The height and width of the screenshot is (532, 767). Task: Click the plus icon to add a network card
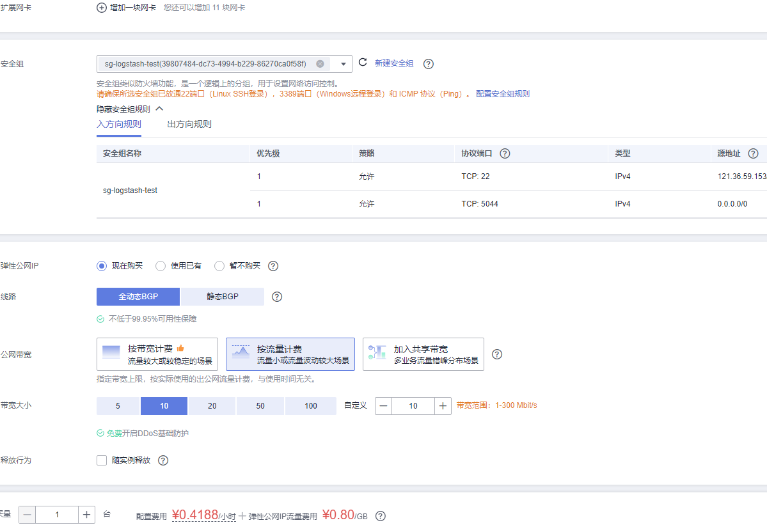click(102, 8)
